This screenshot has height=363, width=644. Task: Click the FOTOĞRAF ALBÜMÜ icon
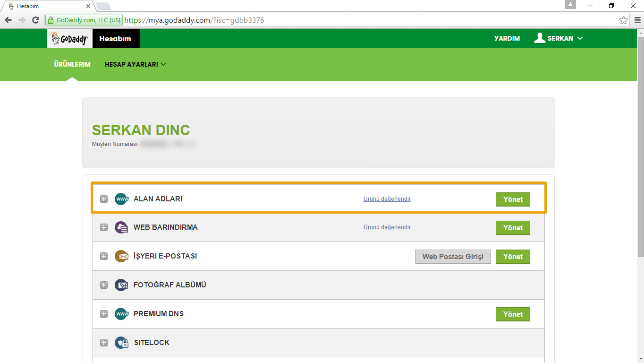coord(121,285)
